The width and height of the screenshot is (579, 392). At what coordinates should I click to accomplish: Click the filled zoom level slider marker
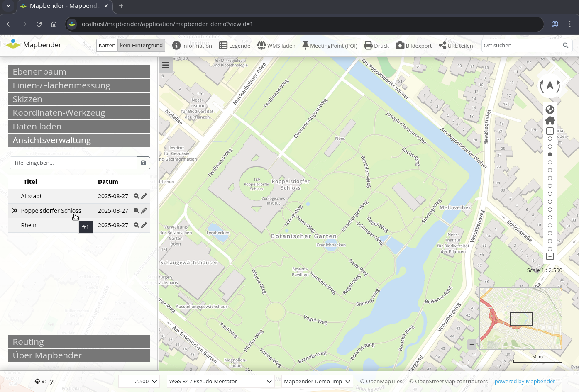[550, 154]
